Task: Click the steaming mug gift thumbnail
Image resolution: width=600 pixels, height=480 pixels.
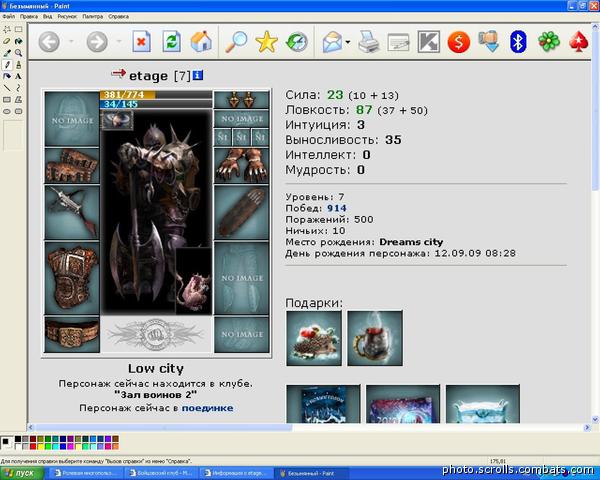Action: 375,338
